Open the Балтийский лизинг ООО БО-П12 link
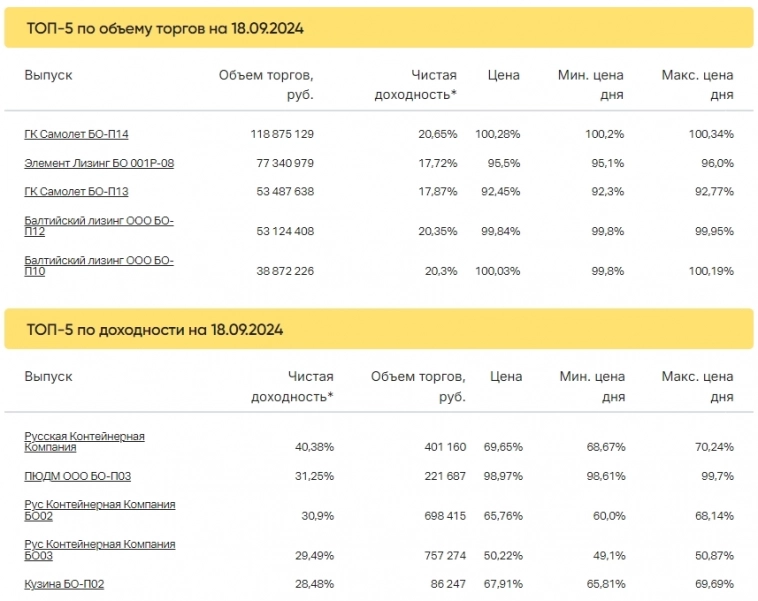This screenshot has height=601, width=758. 98,225
